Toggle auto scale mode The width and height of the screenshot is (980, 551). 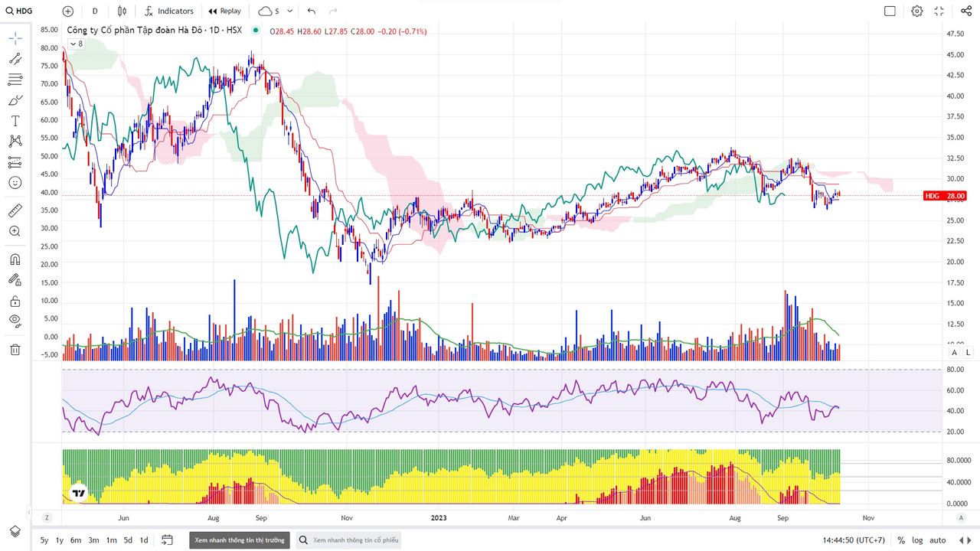(938, 540)
